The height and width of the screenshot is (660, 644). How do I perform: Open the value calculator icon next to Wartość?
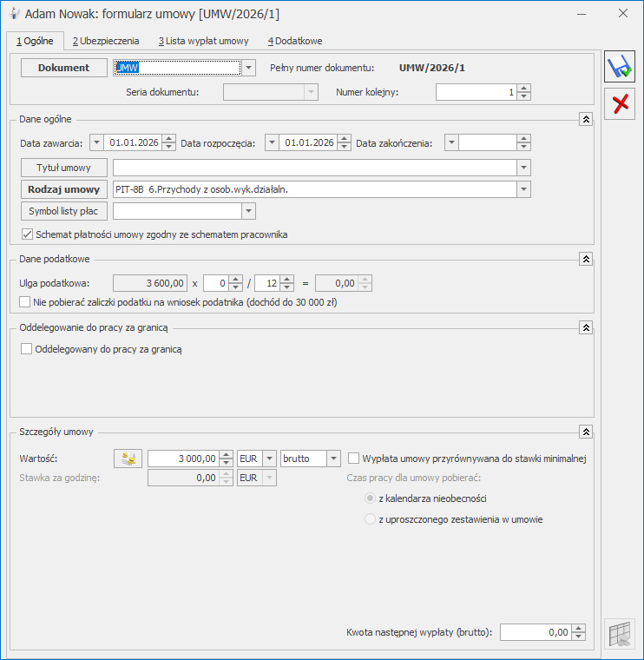[128, 459]
